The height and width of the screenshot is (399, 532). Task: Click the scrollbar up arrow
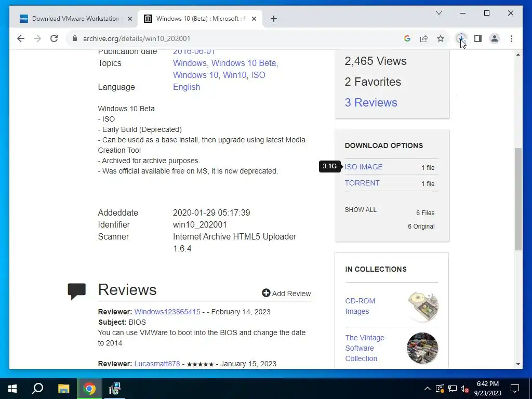[518, 55]
